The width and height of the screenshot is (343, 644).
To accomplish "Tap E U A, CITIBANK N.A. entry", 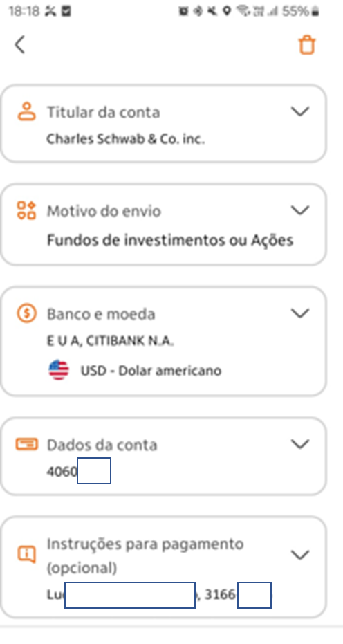I will [110, 341].
